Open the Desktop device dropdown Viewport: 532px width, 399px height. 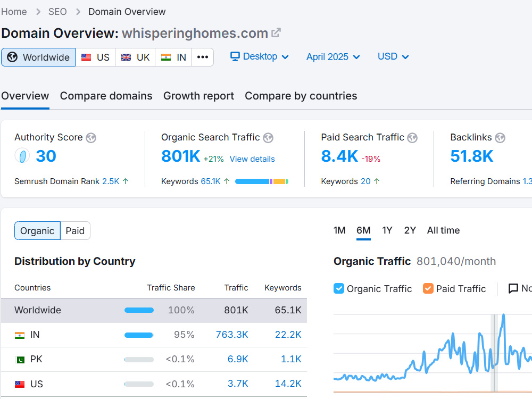coord(260,56)
